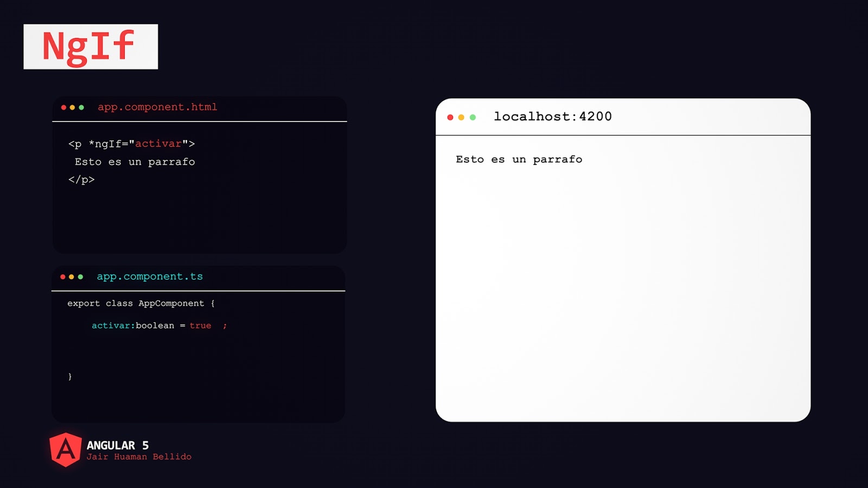
Task: Toggle the yellow dot on app.component.ts window
Action: [x=72, y=277]
